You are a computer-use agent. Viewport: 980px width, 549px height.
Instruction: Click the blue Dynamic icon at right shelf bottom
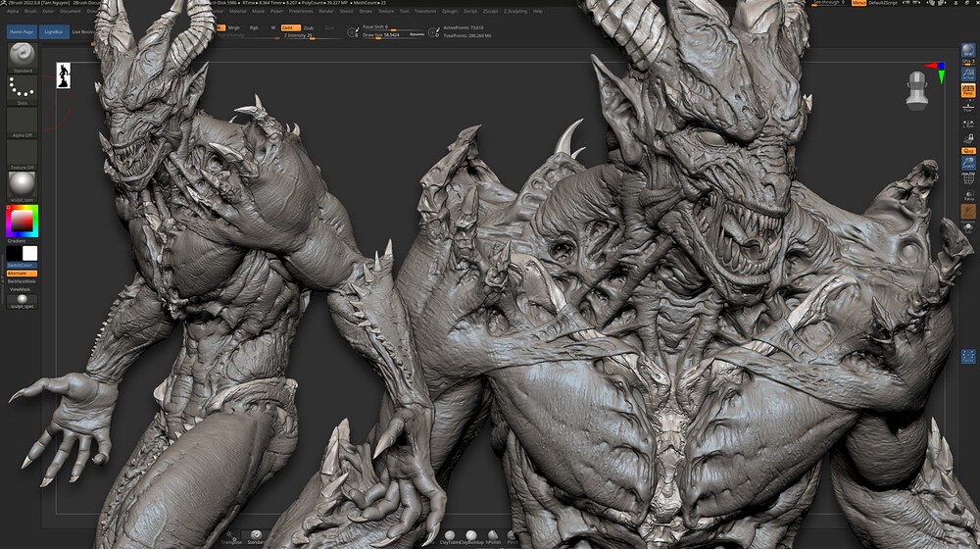point(968,357)
